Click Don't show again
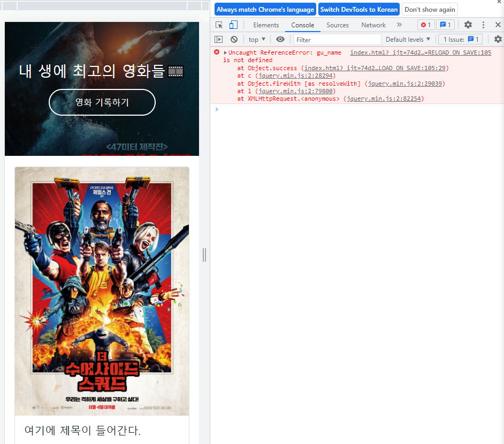The image size is (504, 444). (430, 9)
